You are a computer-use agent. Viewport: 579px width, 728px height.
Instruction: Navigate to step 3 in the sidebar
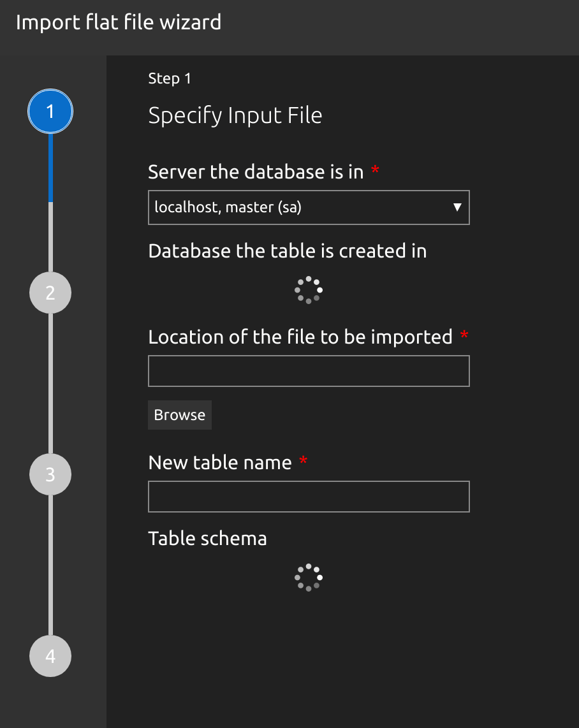[50, 474]
